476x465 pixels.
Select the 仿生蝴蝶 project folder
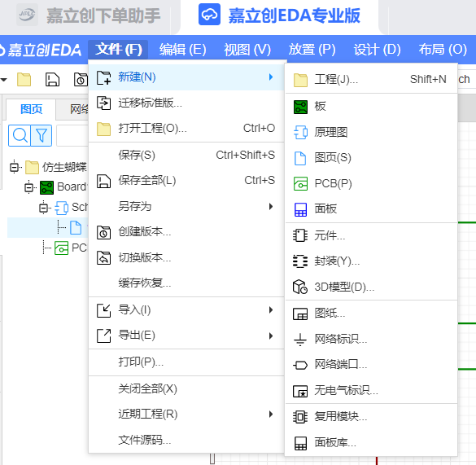point(56,167)
